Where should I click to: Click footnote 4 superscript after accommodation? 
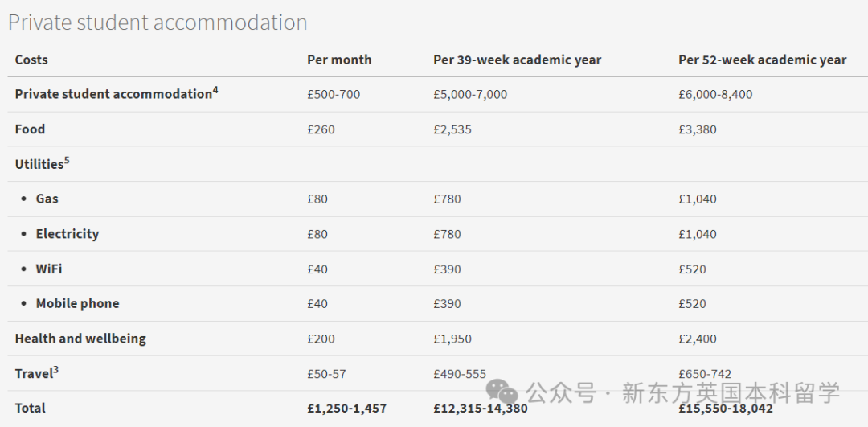click(215, 90)
